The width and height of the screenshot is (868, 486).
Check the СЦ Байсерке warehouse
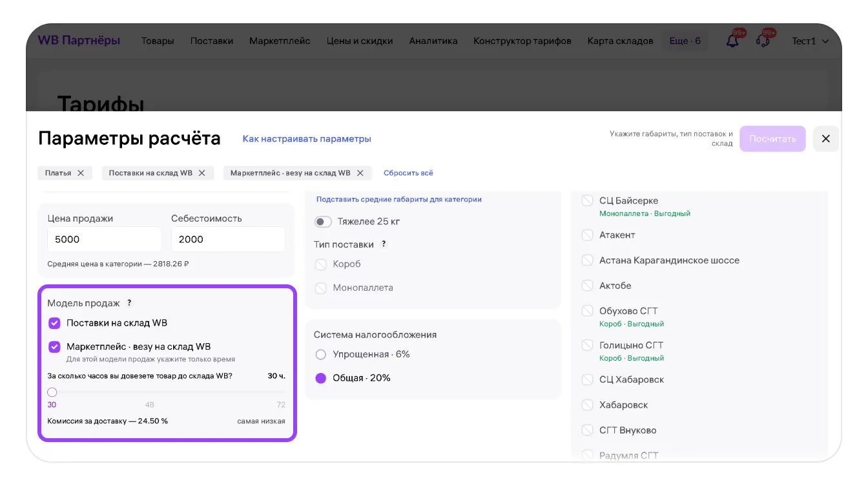pos(587,200)
